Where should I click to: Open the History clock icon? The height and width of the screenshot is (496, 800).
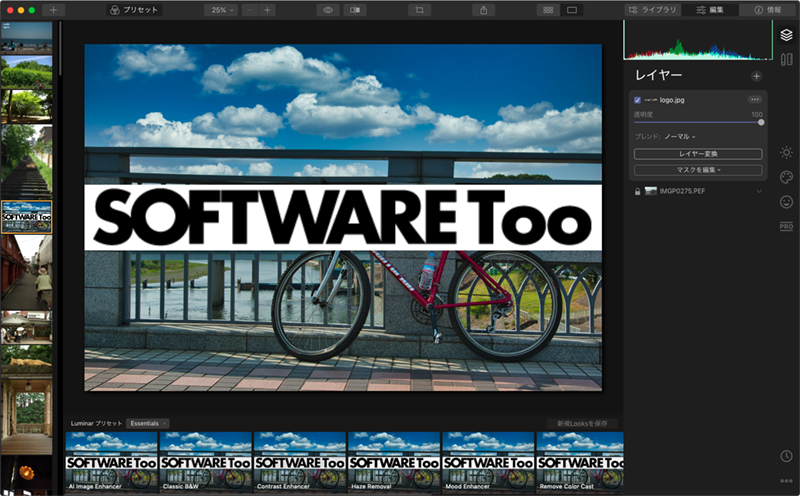tap(786, 456)
